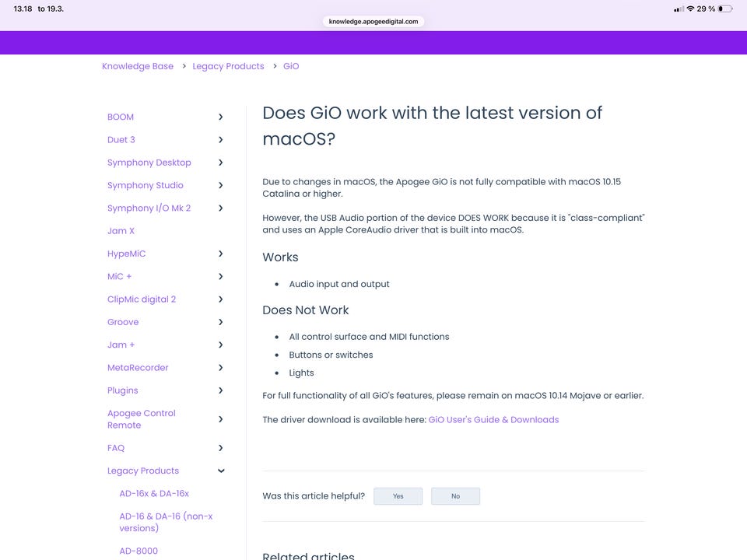
Task: Click the Wi-Fi status icon
Action: (689, 9)
